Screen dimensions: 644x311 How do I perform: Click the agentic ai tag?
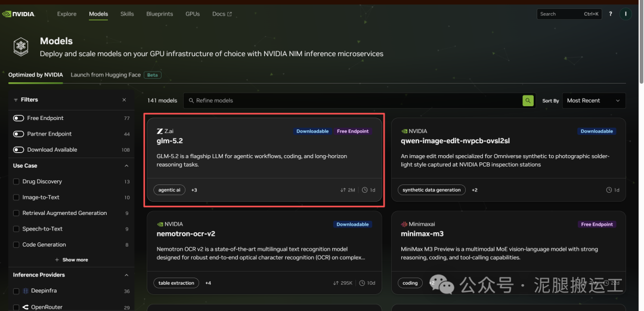click(x=169, y=190)
